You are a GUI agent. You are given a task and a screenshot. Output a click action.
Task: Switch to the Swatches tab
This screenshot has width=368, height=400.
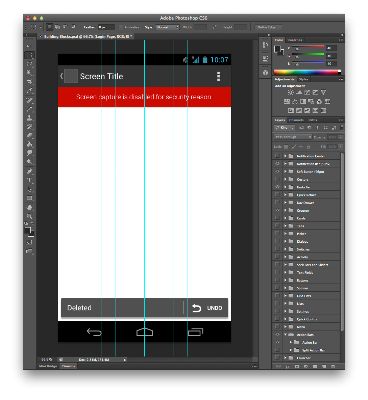tap(295, 40)
